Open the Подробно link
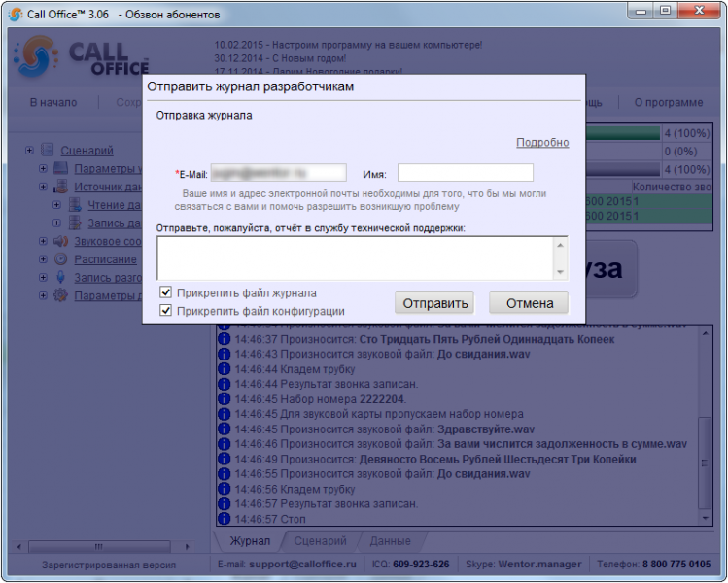Viewport: 728px width, 583px height. [542, 142]
